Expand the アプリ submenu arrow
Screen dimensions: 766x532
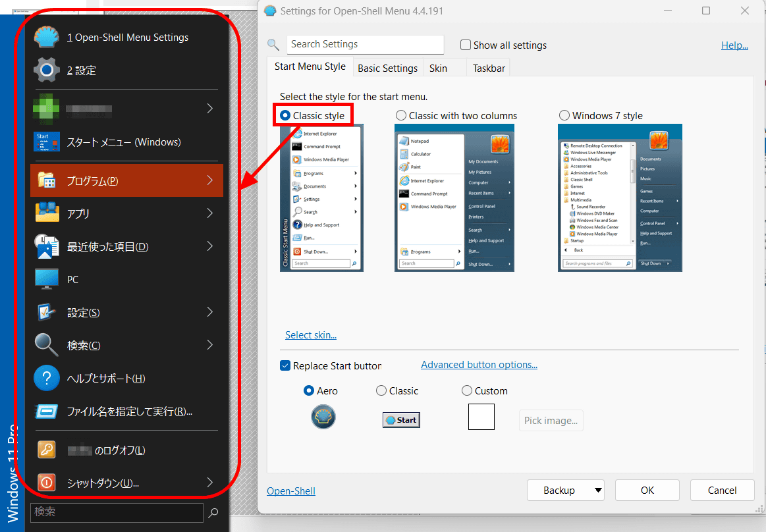click(x=209, y=213)
